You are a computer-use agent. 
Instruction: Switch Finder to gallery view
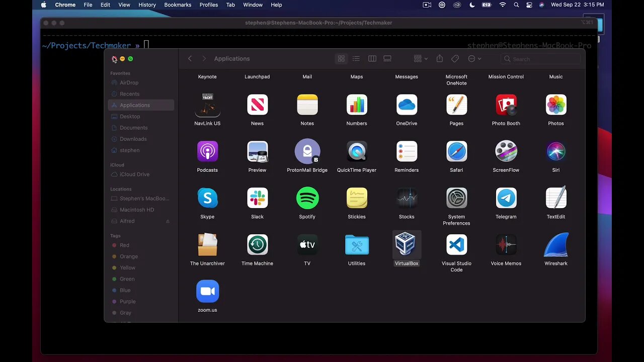point(387,59)
